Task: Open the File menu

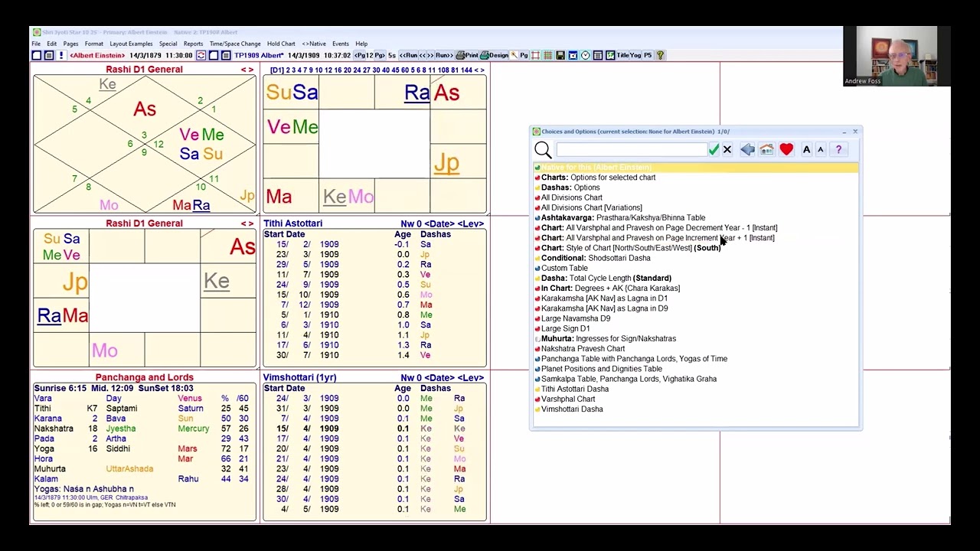Action: [x=36, y=44]
